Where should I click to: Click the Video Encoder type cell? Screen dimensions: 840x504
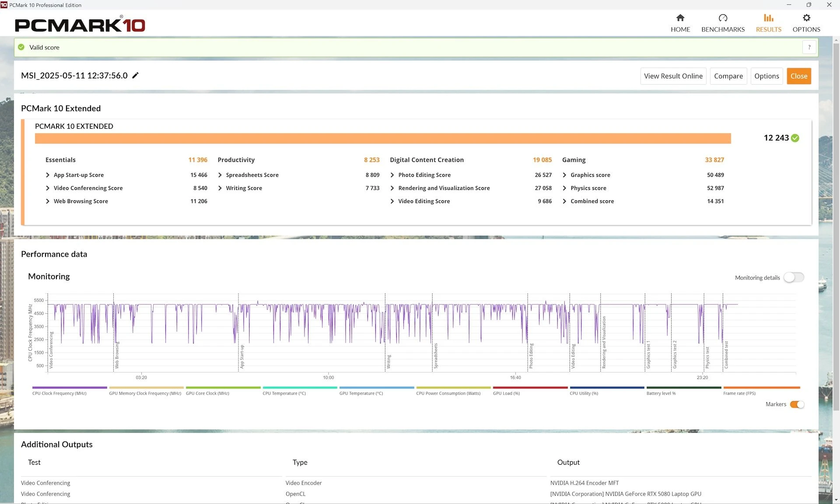coord(304,483)
